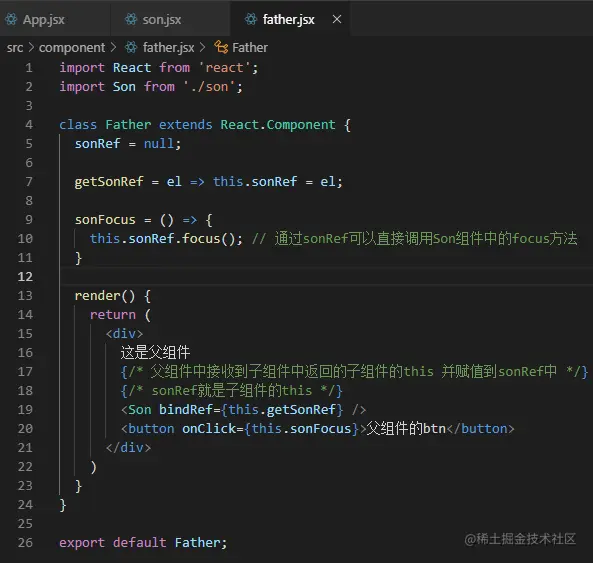Click 'this.getSonRef' on line 19

point(282,410)
